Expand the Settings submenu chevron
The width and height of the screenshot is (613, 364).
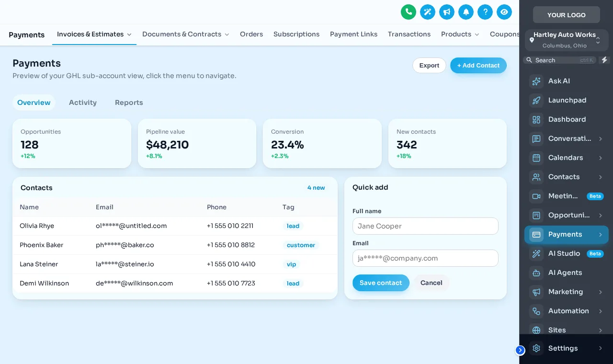point(601,348)
